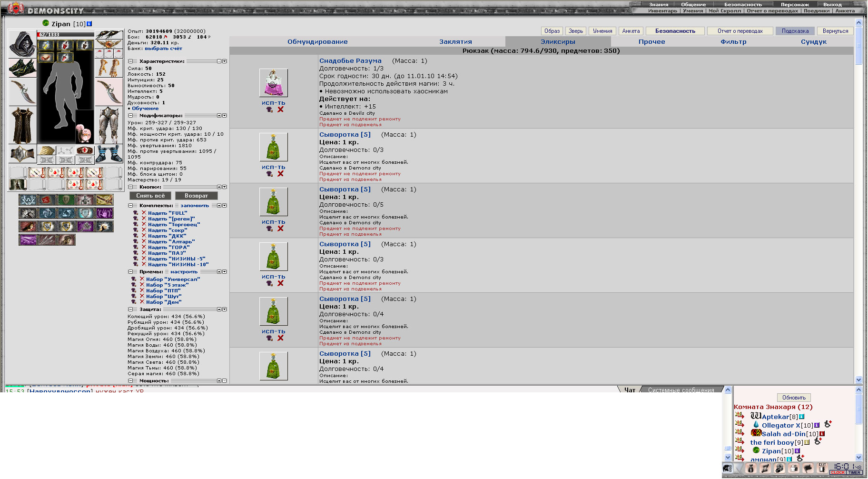Click the EXIT door icon in bottom bar

coord(822,468)
